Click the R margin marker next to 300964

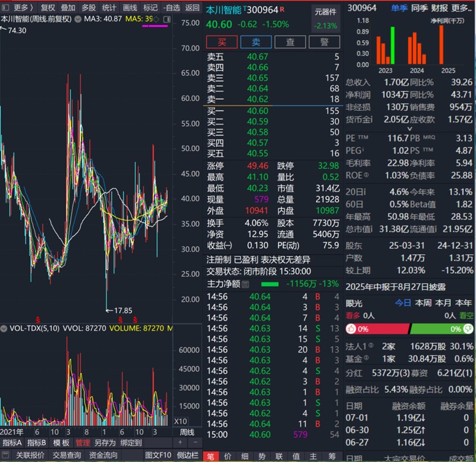tap(282, 9)
